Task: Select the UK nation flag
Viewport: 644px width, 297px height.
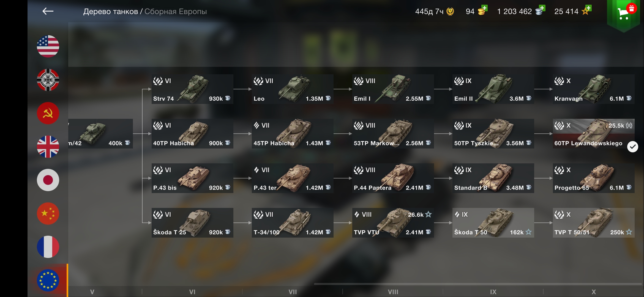Action: [48, 147]
